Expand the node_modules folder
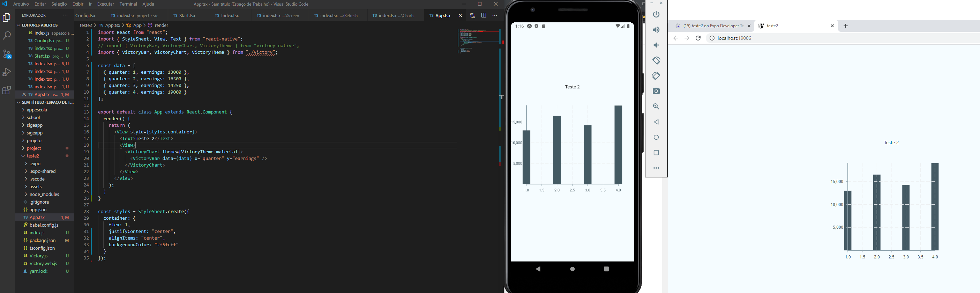This screenshot has width=980, height=293. click(x=45, y=194)
